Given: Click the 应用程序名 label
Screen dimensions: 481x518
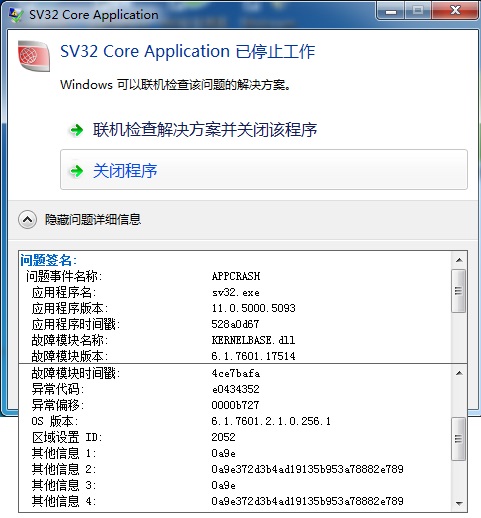Looking at the screenshot, I should tap(64, 292).
